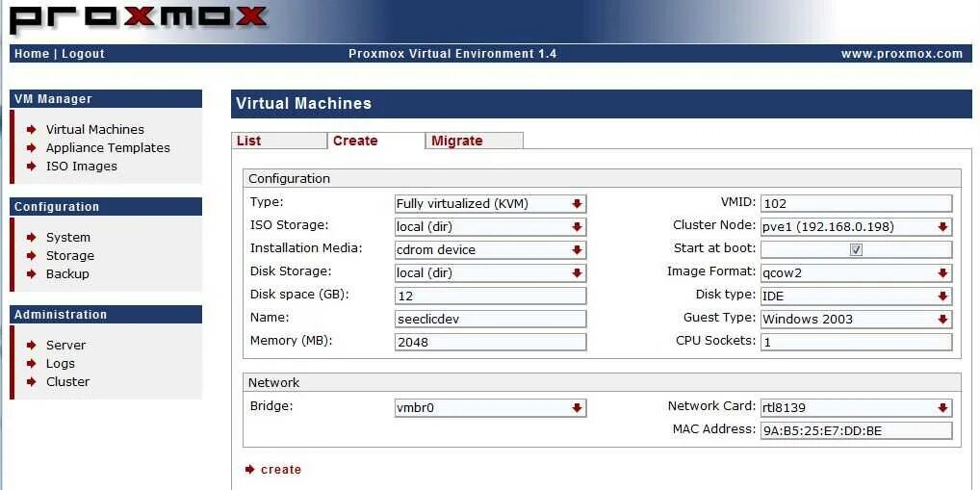
Task: Expand the Disk type dropdown
Action: point(856,297)
